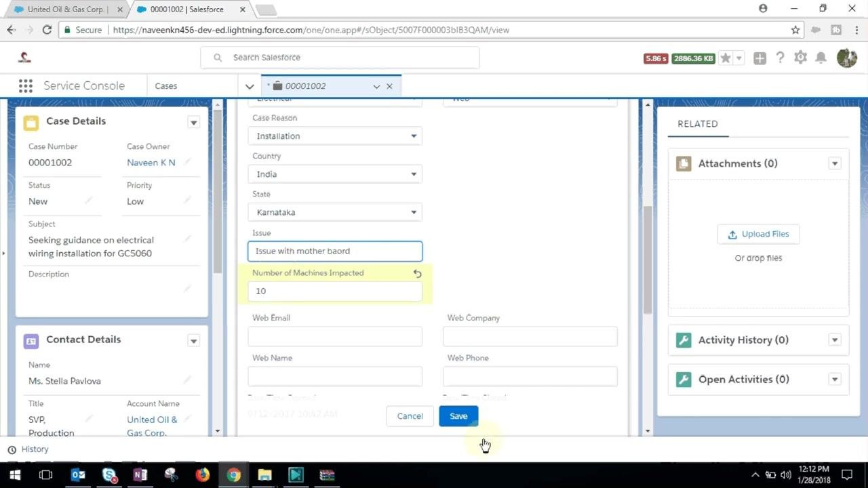Image resolution: width=868 pixels, height=488 pixels.
Task: Click the Upload Files button
Action: point(758,234)
